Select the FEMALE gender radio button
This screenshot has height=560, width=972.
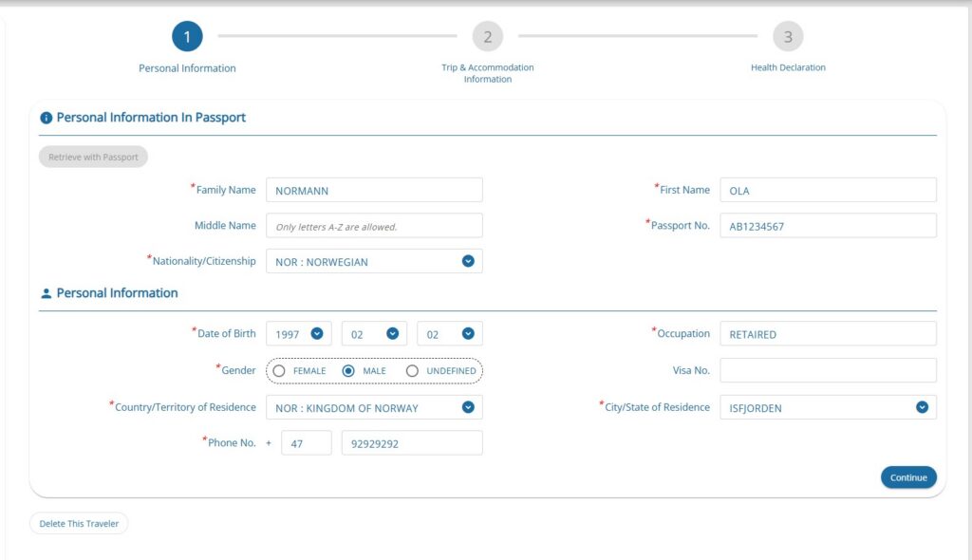click(x=279, y=371)
